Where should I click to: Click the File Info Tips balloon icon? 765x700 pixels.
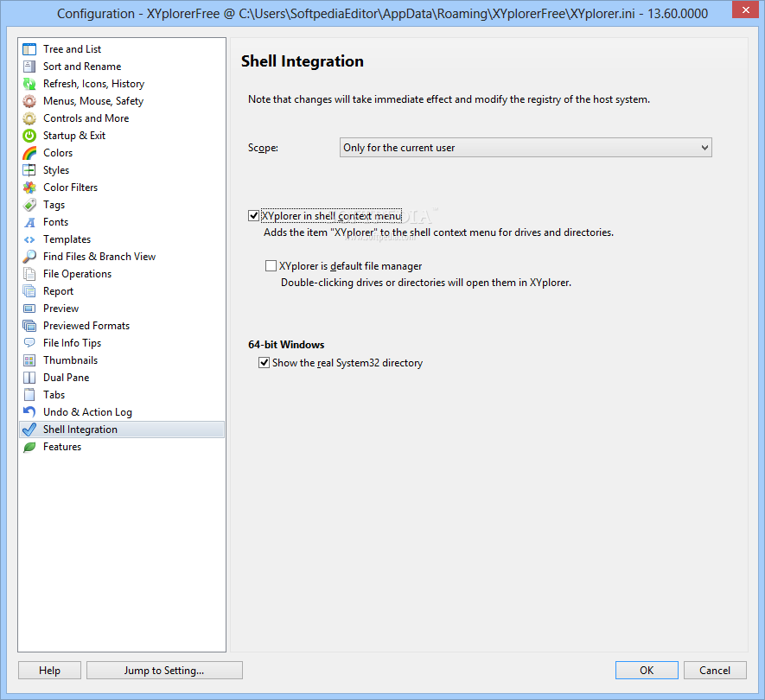pos(29,343)
